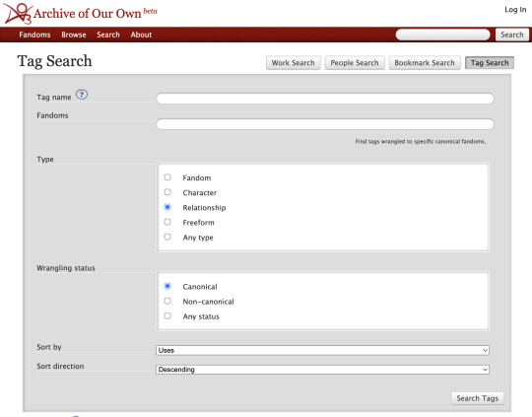Select the Fandom type radio button

[167, 177]
